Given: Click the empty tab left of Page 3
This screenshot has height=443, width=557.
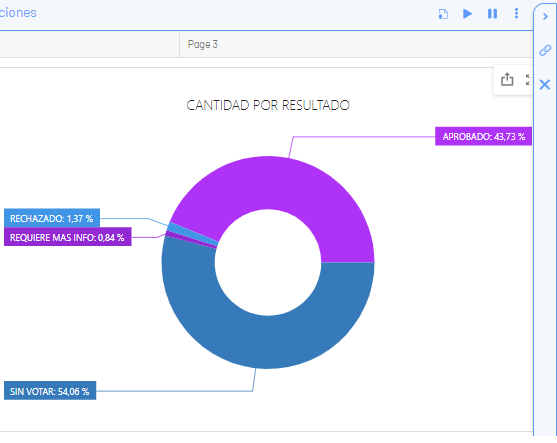Looking at the screenshot, I should (90, 44).
